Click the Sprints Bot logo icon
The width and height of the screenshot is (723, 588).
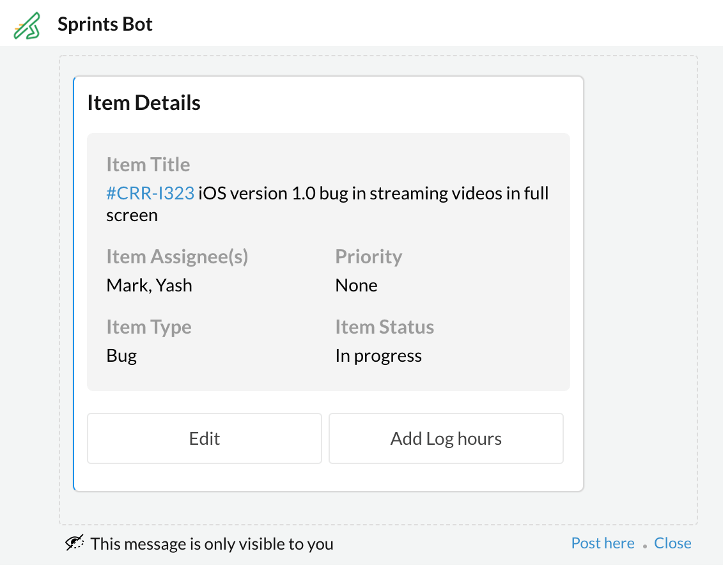27,26
